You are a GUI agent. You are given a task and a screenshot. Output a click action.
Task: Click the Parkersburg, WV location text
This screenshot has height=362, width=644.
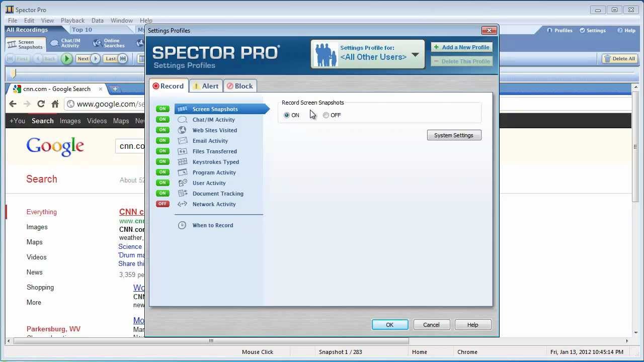point(53,329)
